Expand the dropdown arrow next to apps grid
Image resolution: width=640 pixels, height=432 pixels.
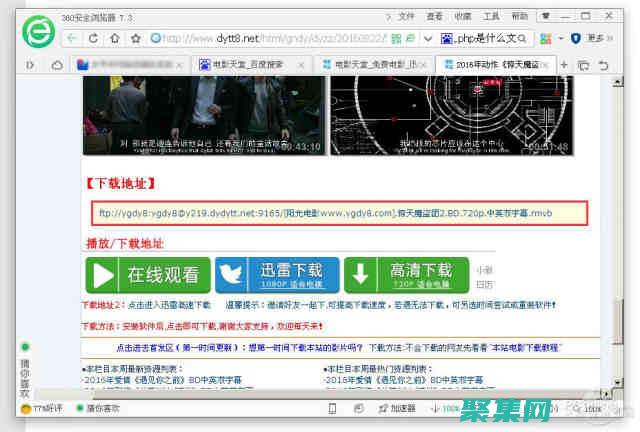coord(561,38)
